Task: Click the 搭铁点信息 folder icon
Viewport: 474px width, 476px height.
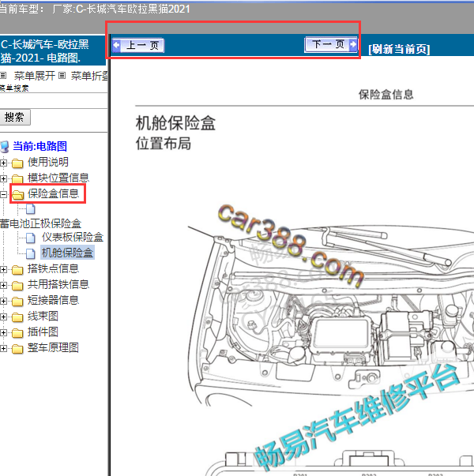Action: point(17,269)
